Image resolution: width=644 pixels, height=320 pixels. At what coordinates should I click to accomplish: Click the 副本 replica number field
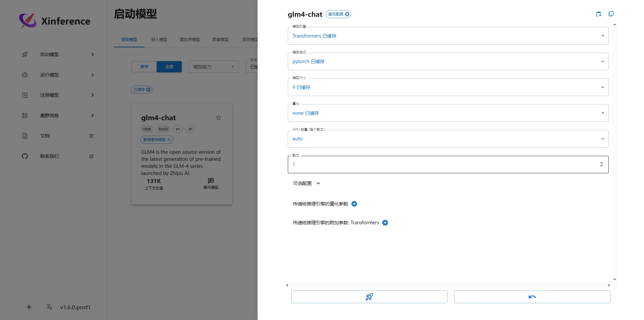pyautogui.click(x=448, y=165)
